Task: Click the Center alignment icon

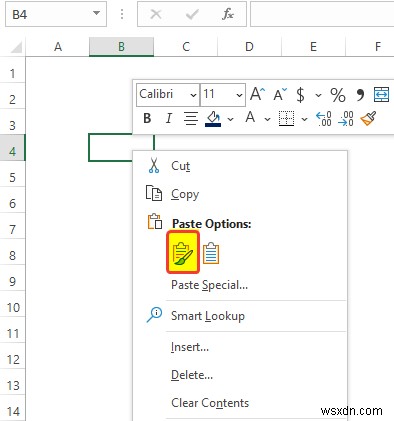Action: (191, 118)
